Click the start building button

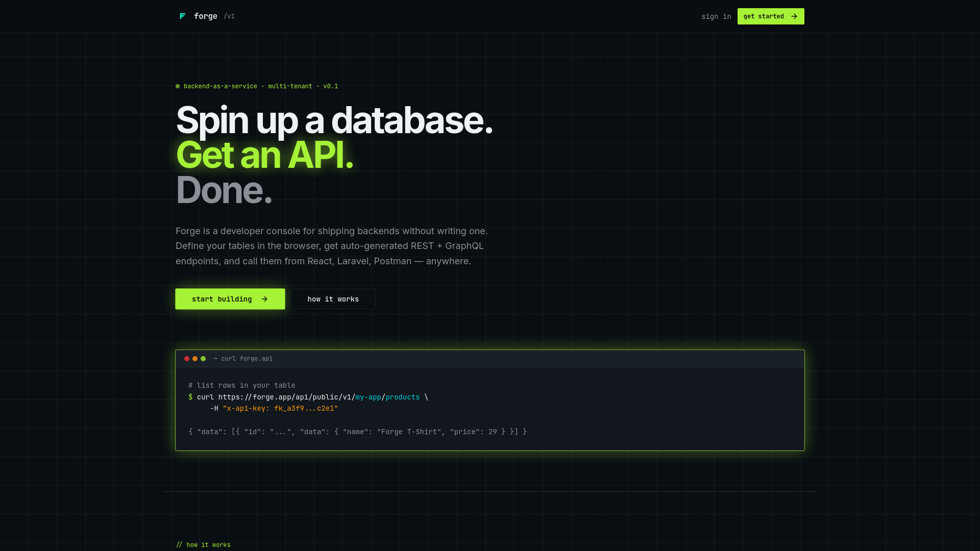[x=230, y=299]
